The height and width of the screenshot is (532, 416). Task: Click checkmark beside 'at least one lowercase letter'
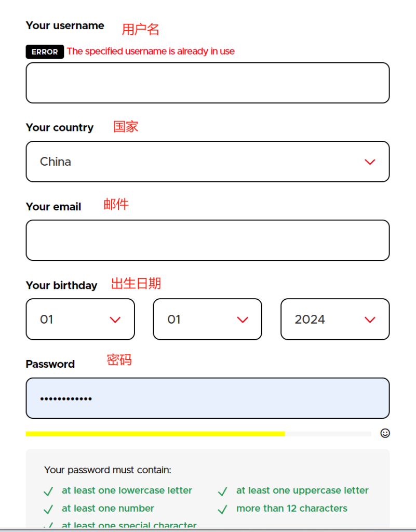[48, 491]
